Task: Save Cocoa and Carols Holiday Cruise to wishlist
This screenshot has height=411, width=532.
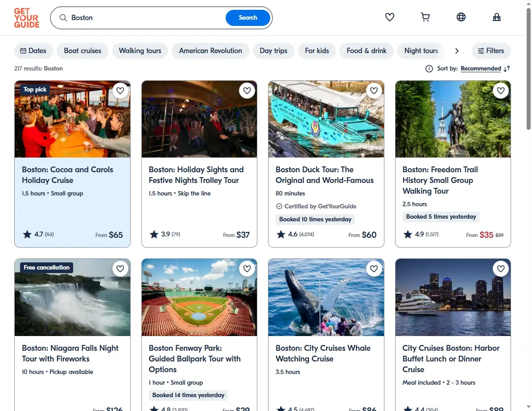Action: 120,91
